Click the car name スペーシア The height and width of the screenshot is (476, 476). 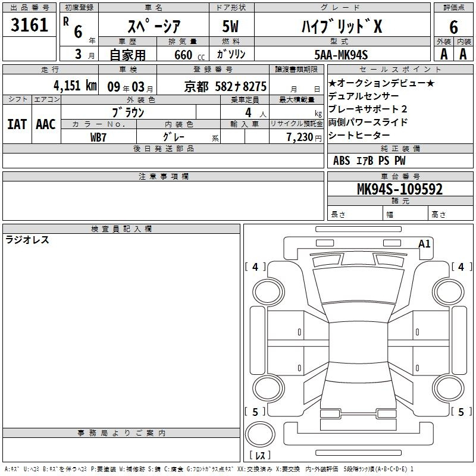(x=154, y=26)
